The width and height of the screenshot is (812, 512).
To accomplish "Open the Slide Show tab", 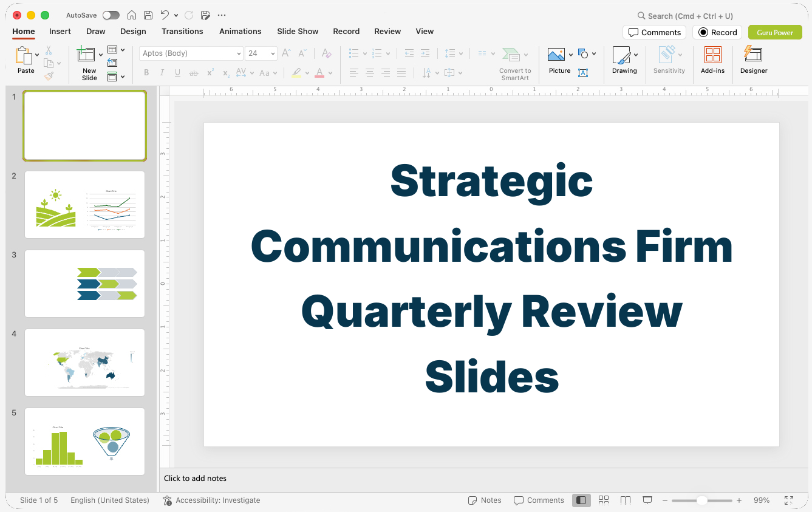I will (298, 32).
